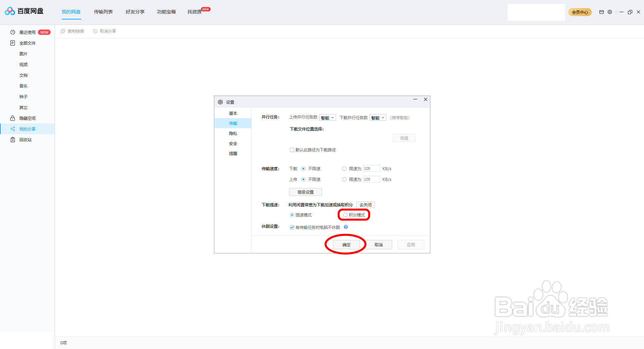This screenshot has width=644, height=349.
Task: Select 音乐 in the left sidebar
Action: (23, 86)
